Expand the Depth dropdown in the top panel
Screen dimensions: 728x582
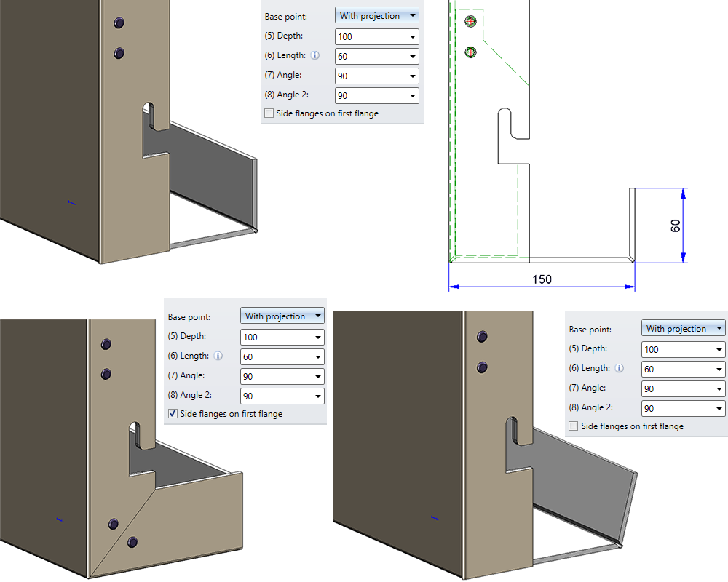412,36
